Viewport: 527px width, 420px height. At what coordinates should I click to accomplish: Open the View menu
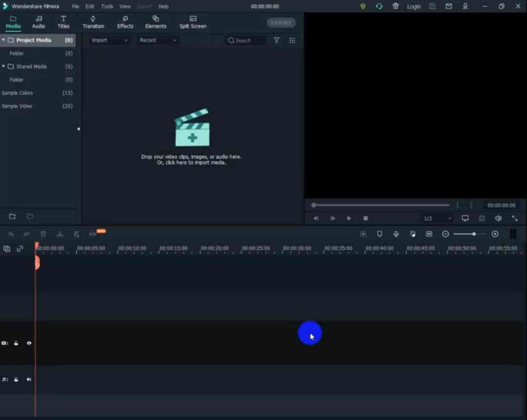[125, 6]
